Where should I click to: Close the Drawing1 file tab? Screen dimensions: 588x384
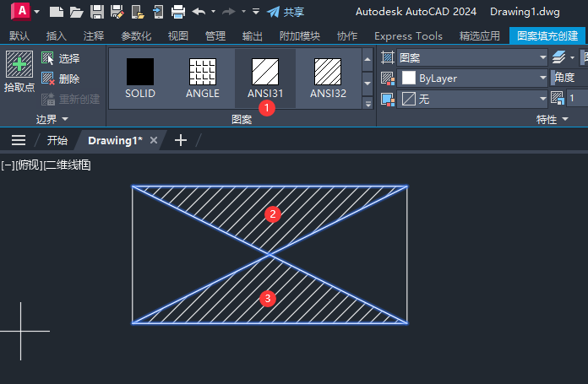(x=154, y=140)
